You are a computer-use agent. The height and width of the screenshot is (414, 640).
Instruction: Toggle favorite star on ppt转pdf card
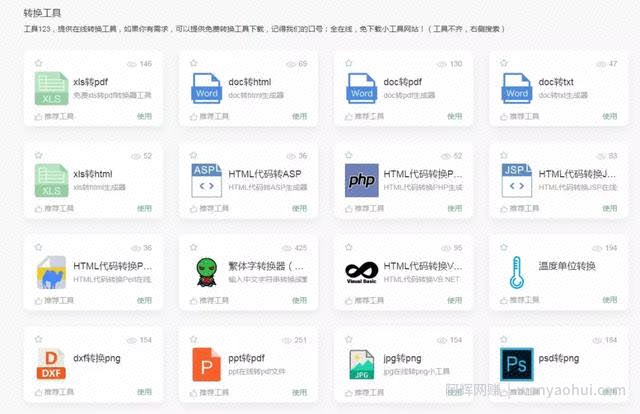(x=193, y=339)
